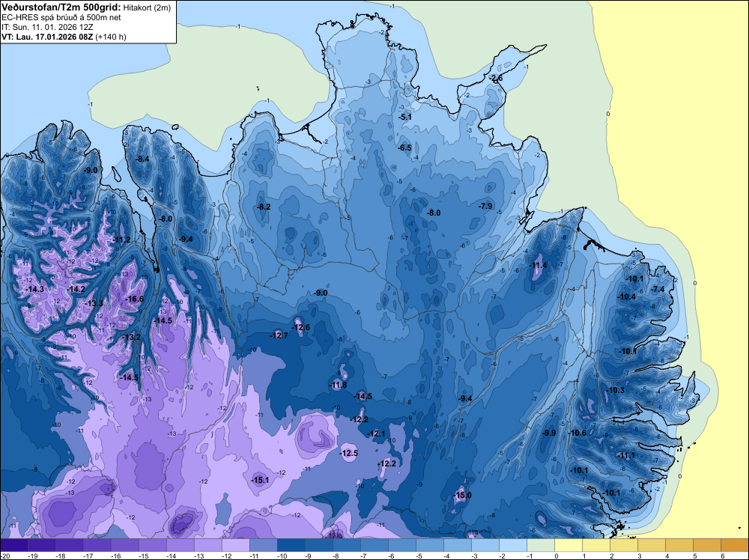Select the -11 color swatch in legend
The height and width of the screenshot is (560, 749).
click(x=263, y=545)
